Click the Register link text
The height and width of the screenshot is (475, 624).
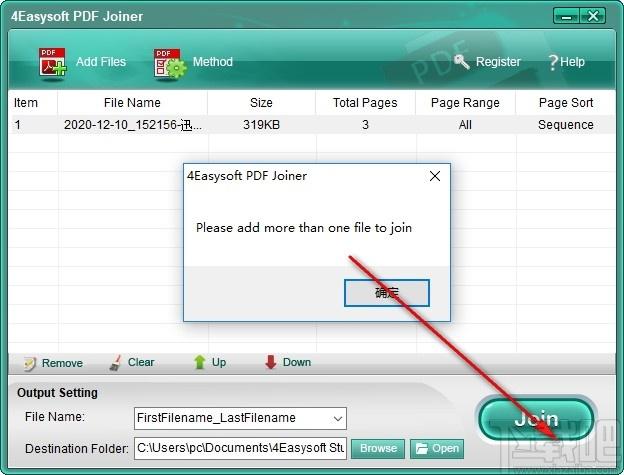tap(498, 62)
